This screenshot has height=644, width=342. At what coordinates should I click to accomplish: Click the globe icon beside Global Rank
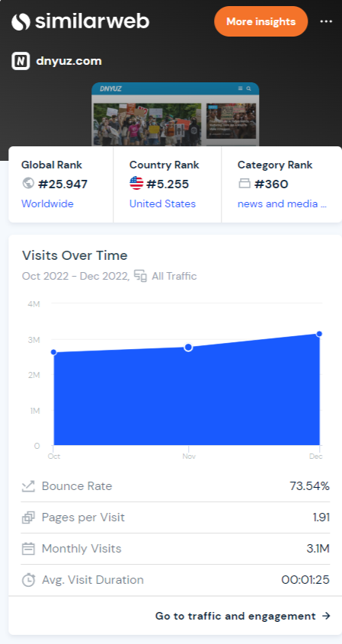point(28,183)
